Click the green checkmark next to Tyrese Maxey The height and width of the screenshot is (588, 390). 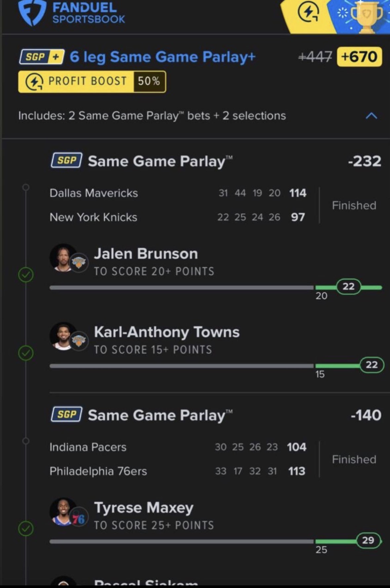pyautogui.click(x=26, y=528)
